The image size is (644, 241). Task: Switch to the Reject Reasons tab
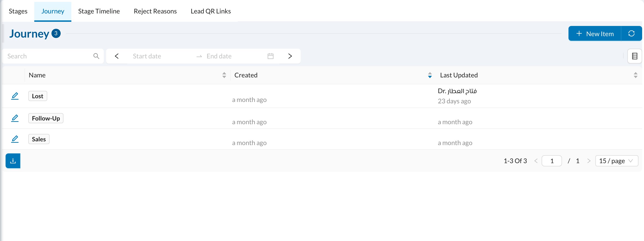click(155, 11)
